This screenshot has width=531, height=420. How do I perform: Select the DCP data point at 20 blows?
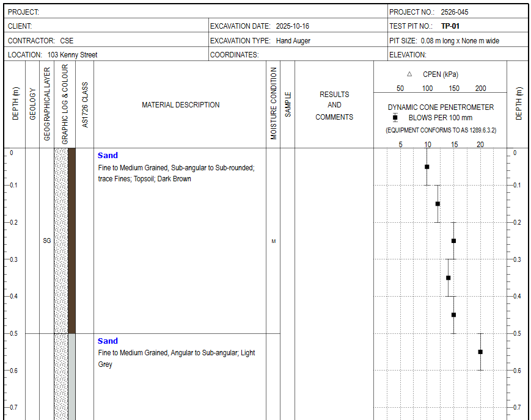[480, 352]
